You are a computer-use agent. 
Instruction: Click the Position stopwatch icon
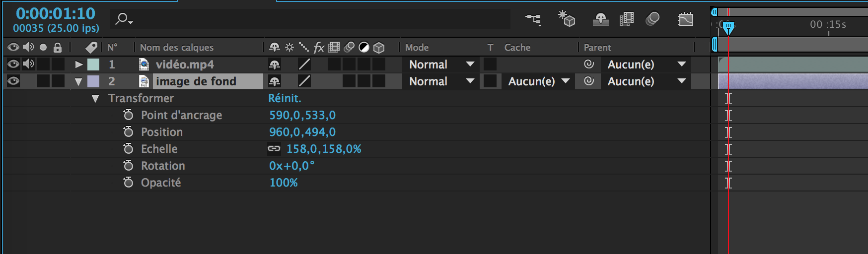128,132
